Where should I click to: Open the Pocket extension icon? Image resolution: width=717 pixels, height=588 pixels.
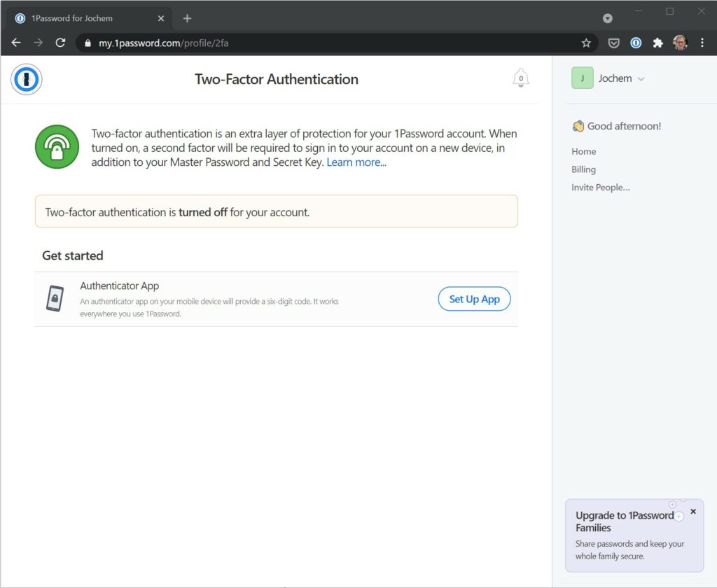click(x=613, y=43)
